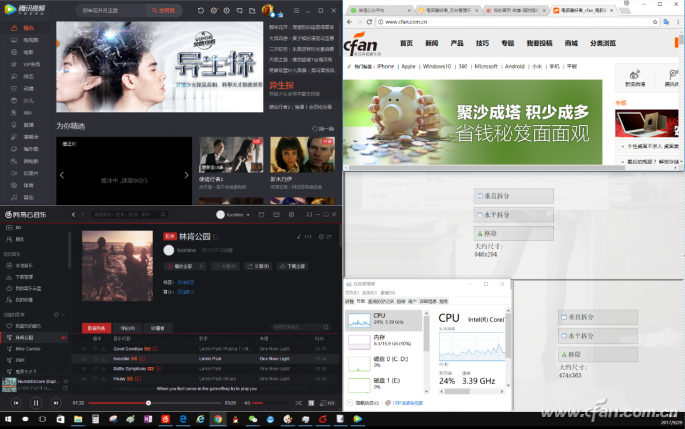Open Task View on the taskbar
Screen dimensions: 685x429
click(x=42, y=419)
